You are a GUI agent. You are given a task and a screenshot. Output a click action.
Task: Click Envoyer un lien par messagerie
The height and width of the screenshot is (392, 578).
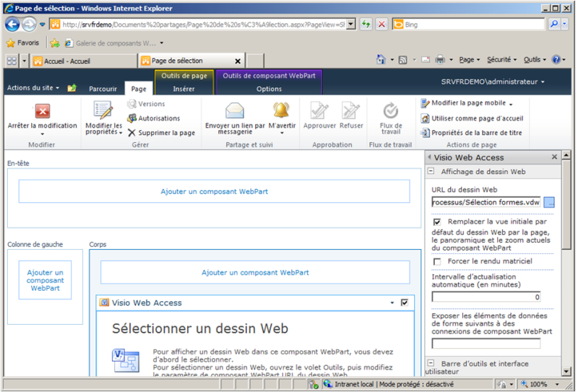click(235, 118)
